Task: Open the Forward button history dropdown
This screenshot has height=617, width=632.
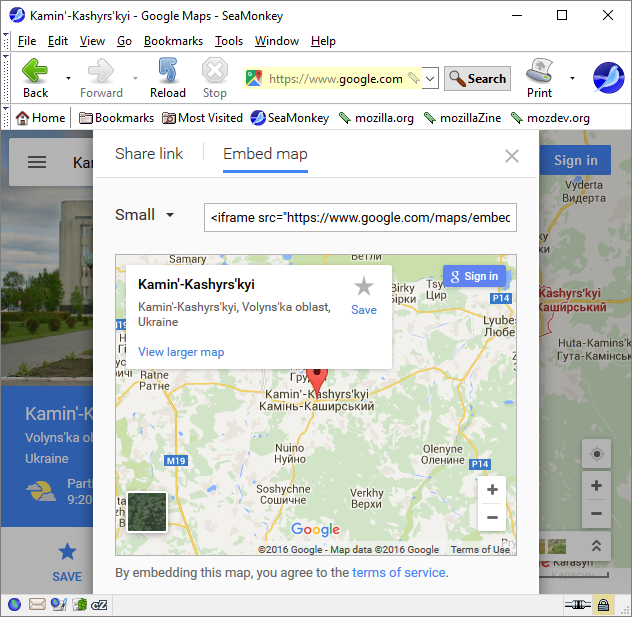Action: [135, 78]
